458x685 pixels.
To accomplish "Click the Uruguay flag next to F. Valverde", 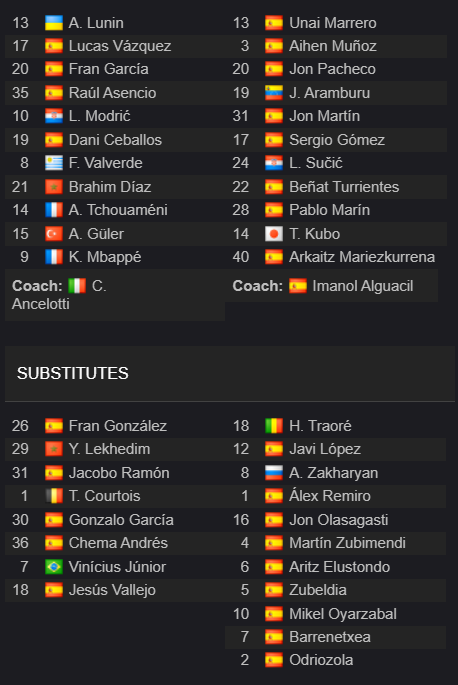I will (x=54, y=163).
